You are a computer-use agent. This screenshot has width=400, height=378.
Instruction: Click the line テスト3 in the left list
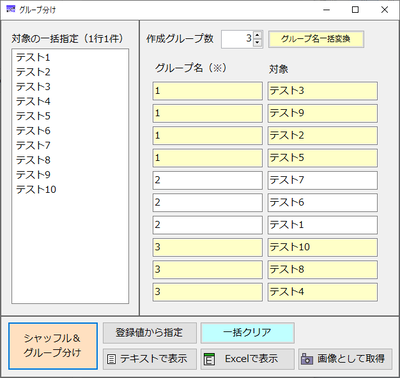[x=33, y=87]
